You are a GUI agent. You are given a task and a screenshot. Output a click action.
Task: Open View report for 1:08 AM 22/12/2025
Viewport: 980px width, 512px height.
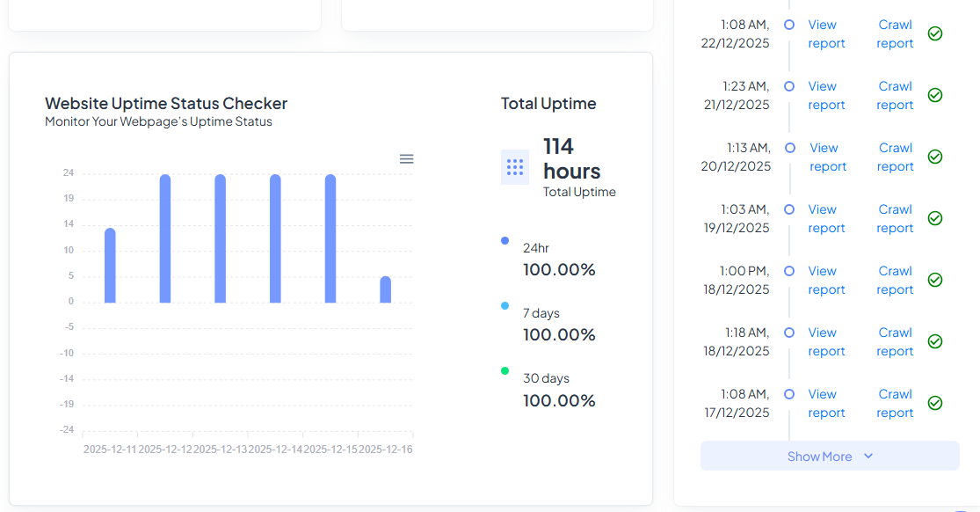(825, 34)
